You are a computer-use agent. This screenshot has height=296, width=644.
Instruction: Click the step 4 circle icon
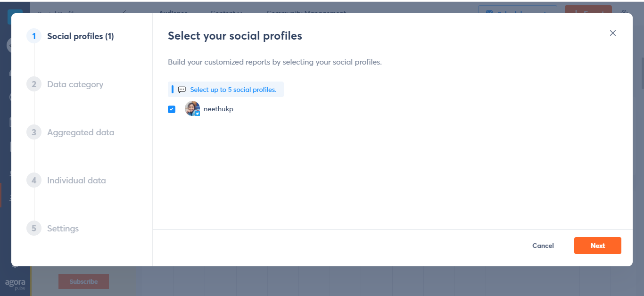click(34, 181)
